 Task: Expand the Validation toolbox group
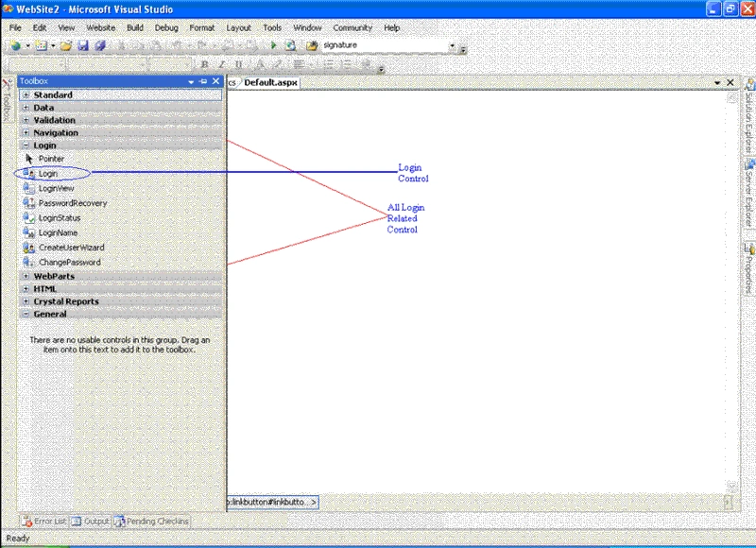tap(26, 121)
